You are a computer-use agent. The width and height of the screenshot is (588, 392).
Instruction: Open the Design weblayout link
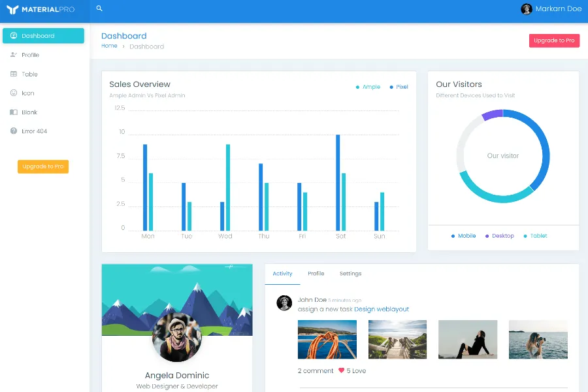pos(382,309)
